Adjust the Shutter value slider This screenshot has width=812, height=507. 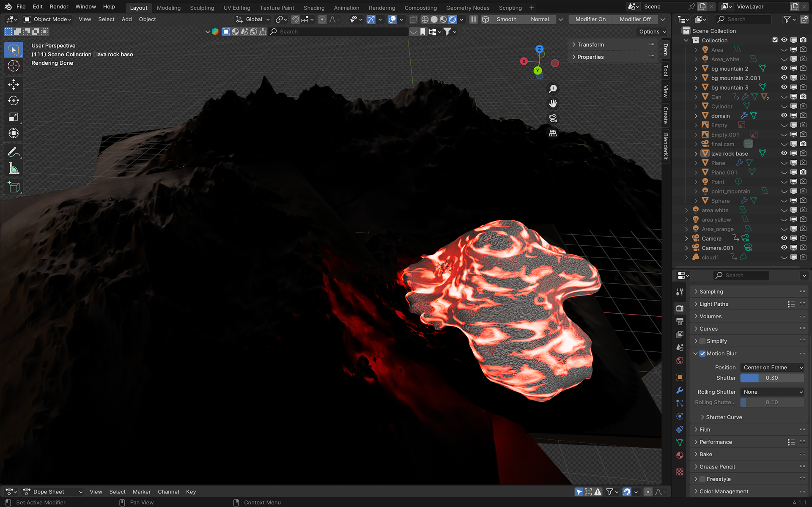point(772,378)
